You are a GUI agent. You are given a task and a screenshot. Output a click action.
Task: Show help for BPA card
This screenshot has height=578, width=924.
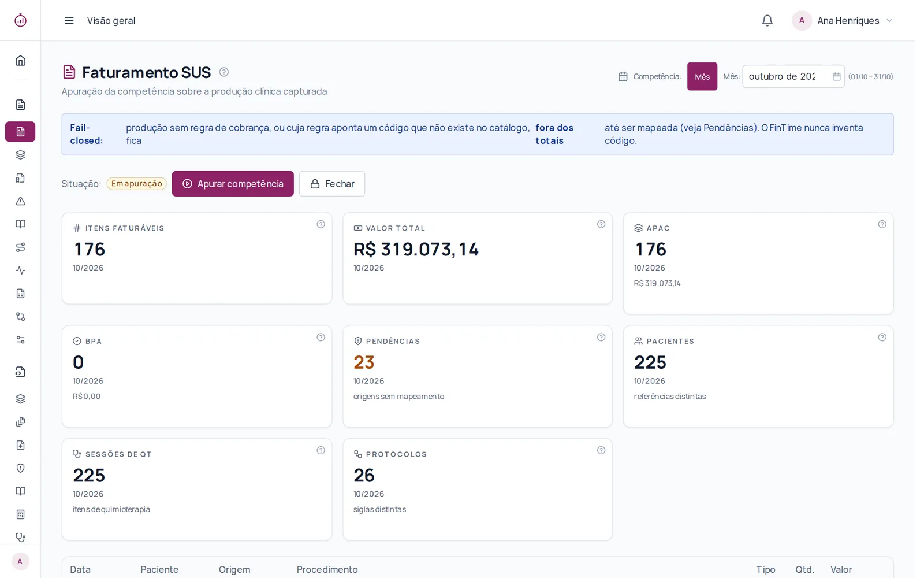click(321, 338)
